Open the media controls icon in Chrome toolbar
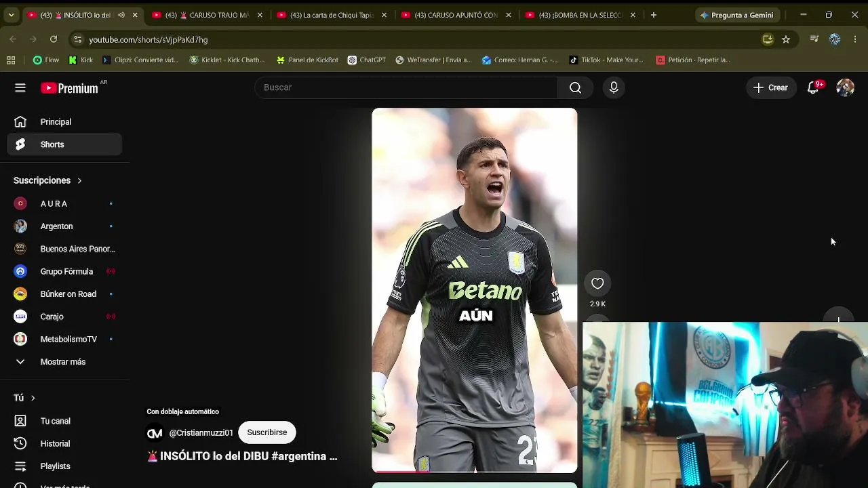Screen dimensions: 868x488 pyautogui.click(x=814, y=39)
